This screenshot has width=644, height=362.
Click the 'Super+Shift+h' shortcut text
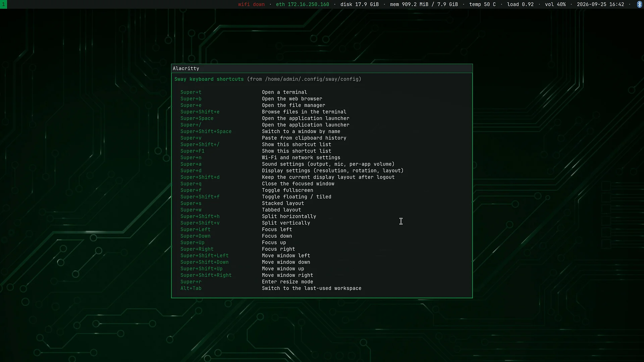tap(200, 217)
